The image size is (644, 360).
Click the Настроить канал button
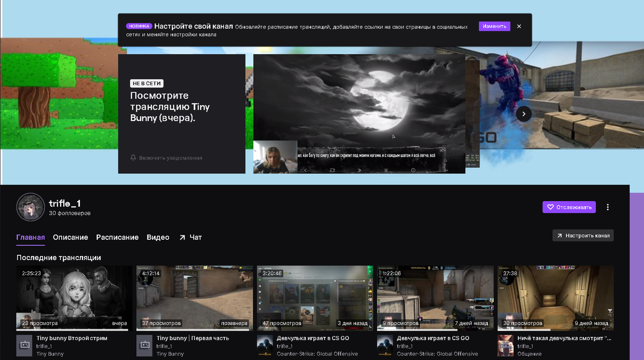tap(583, 236)
